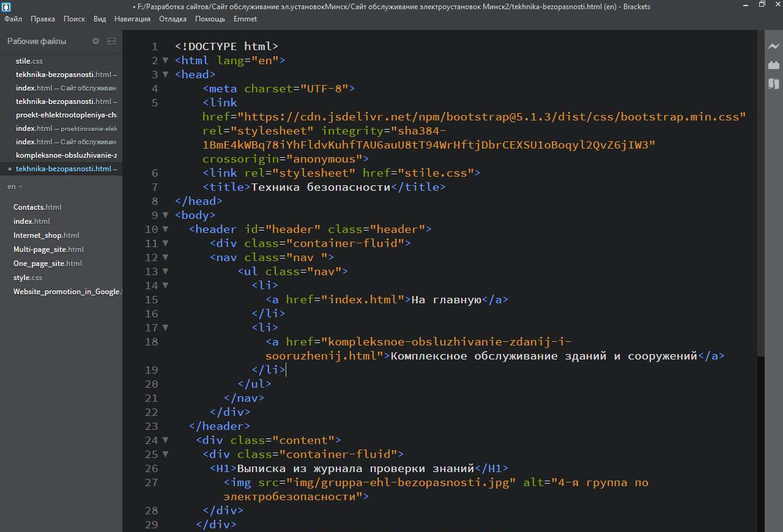Open working files gear settings
Viewport: 783px width, 532px height.
tap(95, 41)
